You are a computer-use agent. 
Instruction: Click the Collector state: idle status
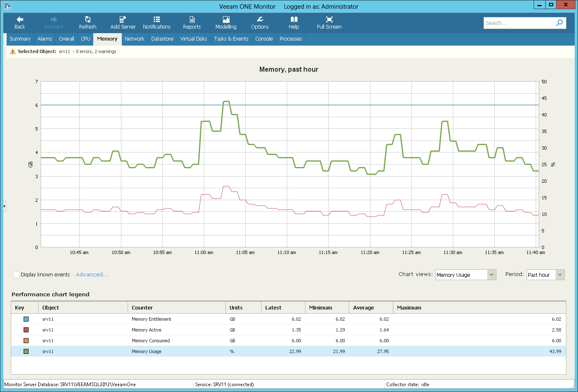point(408,385)
